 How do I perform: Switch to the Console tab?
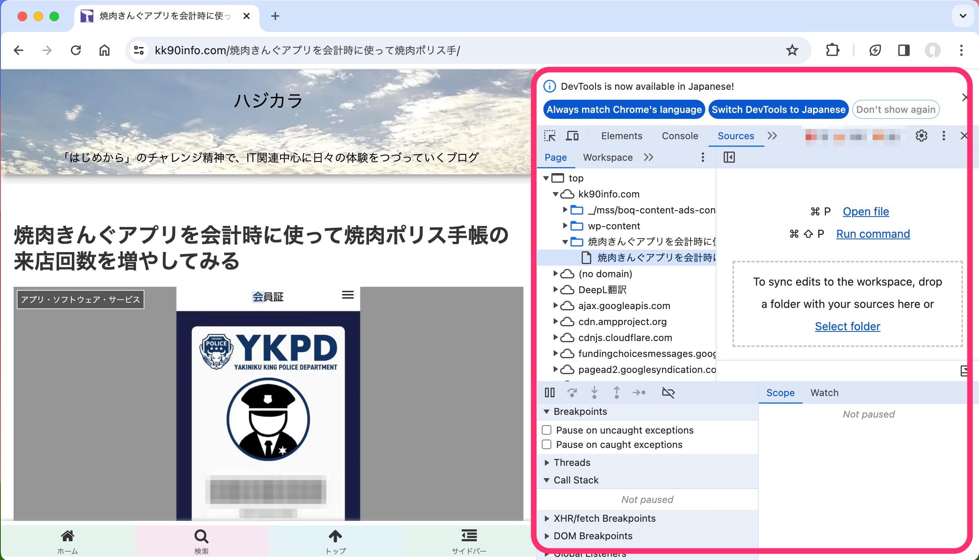click(x=680, y=136)
